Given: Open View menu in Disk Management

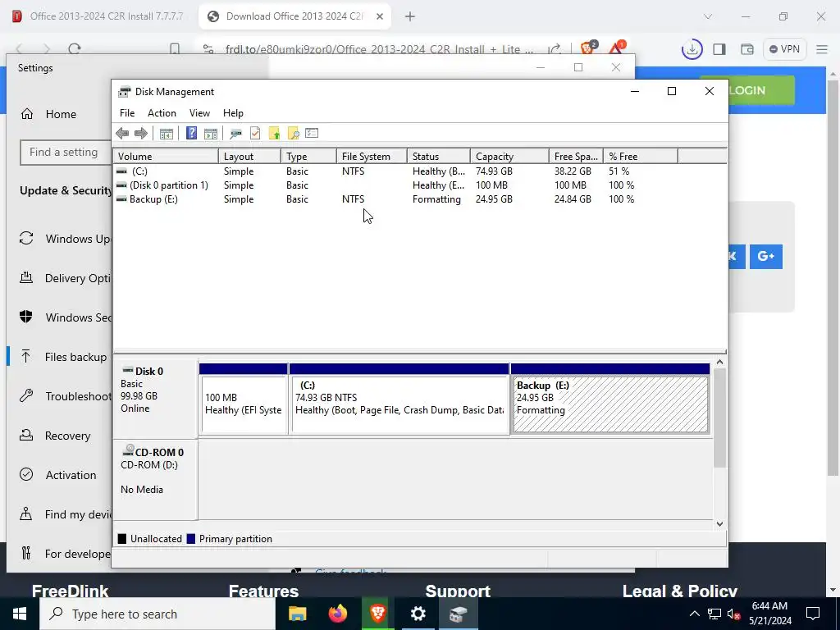Looking at the screenshot, I should click(199, 113).
